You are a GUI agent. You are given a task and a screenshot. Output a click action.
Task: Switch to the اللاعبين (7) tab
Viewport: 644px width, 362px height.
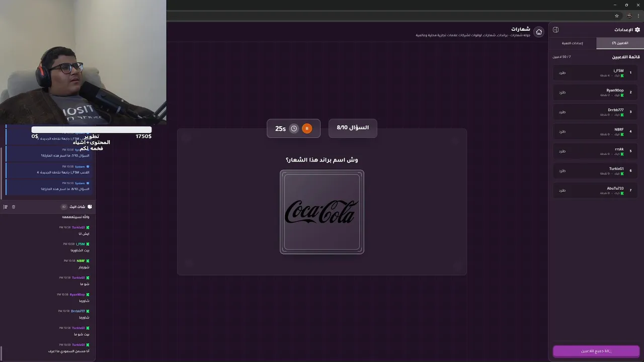point(620,43)
